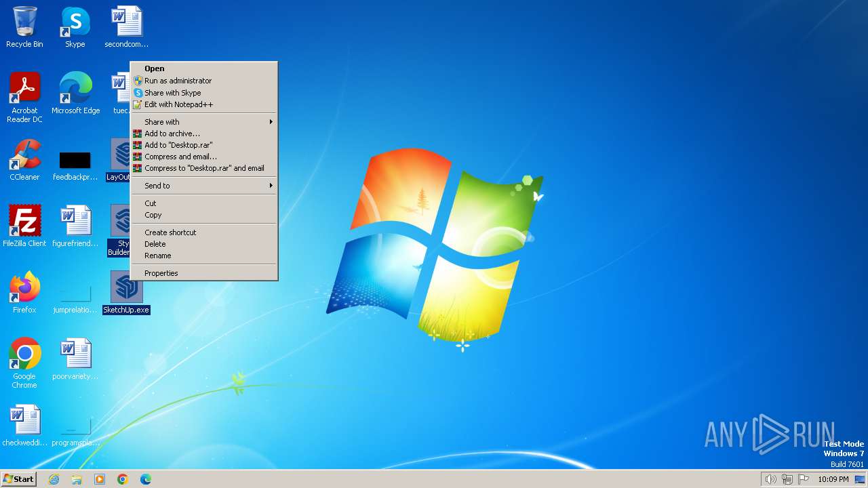
Task: Select the secondcom... Word document icon
Action: pyautogui.click(x=126, y=28)
